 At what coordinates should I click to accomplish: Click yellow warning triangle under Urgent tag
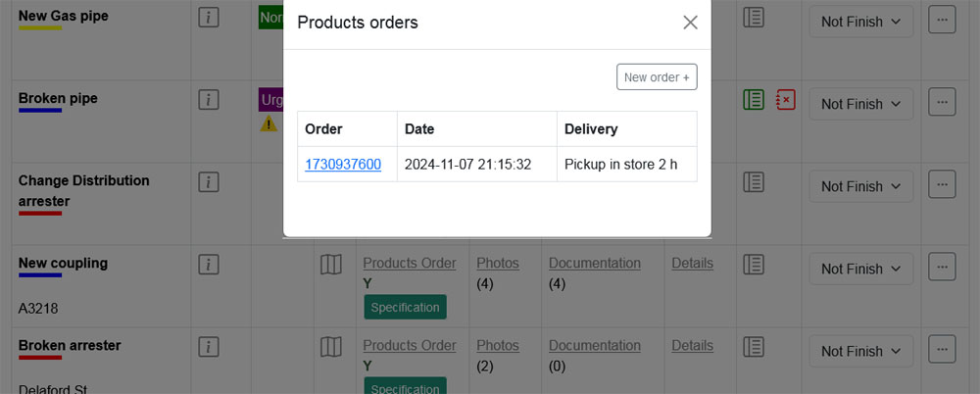269,123
